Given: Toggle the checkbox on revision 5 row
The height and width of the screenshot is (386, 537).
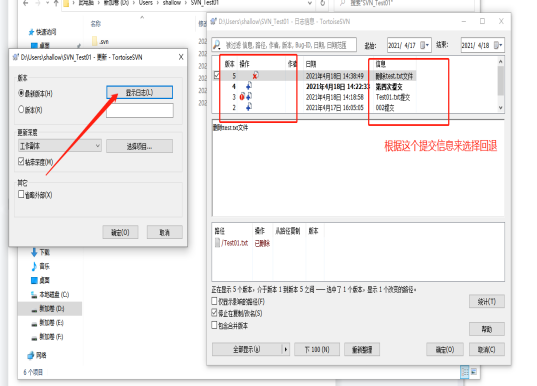Looking at the screenshot, I should coord(217,75).
